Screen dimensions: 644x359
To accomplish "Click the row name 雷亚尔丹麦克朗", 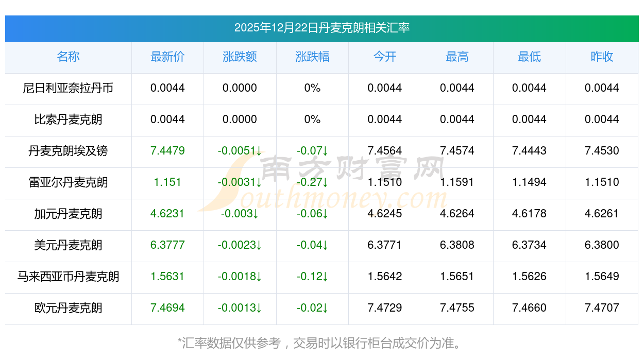I will coord(68,182).
